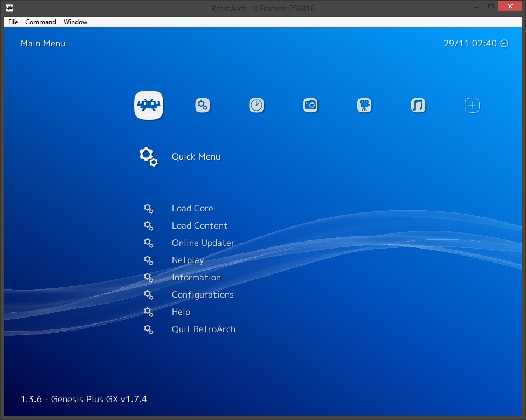This screenshot has width=526, height=420.
Task: Select Load Content
Action: (x=199, y=226)
